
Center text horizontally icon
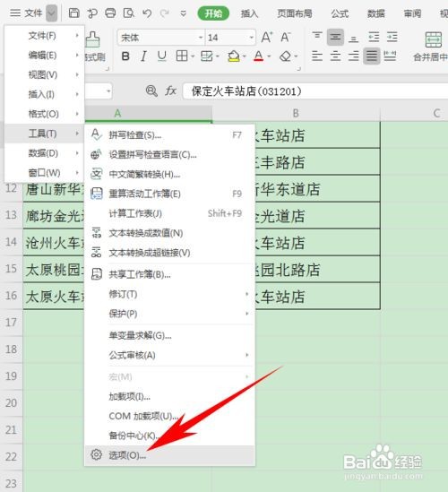pyautogui.click(x=335, y=56)
